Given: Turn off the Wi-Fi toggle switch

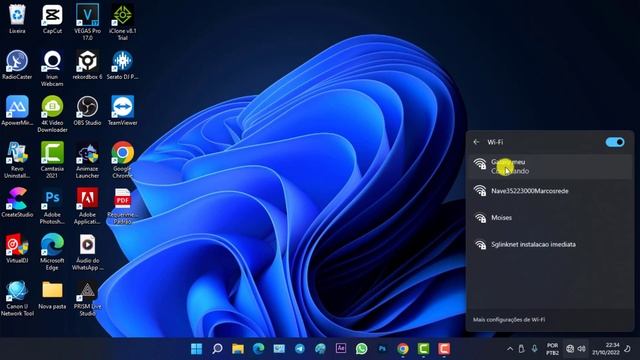Looking at the screenshot, I should (615, 142).
